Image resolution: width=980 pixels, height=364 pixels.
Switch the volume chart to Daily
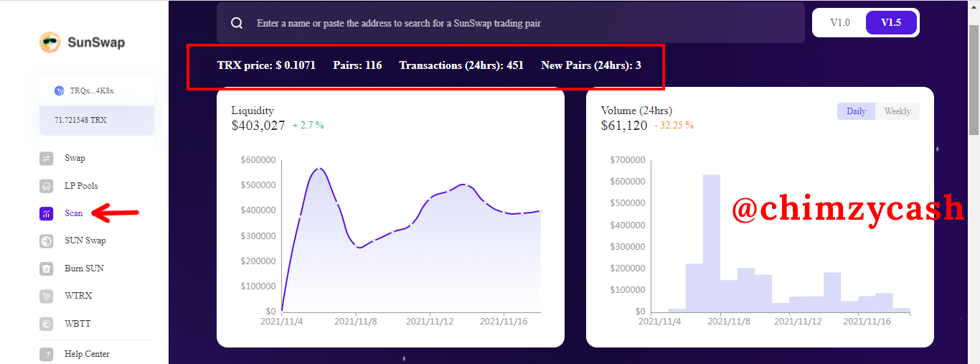pyautogui.click(x=856, y=111)
